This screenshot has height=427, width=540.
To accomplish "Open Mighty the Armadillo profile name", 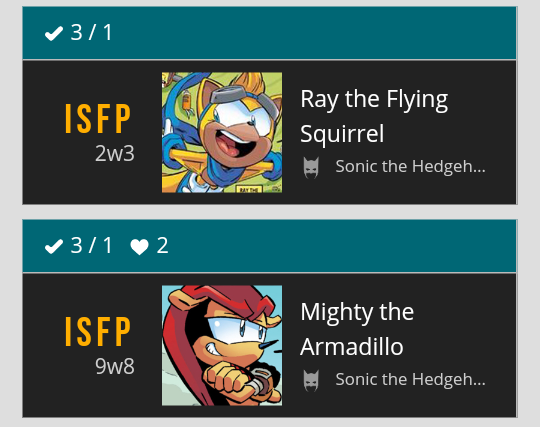I will click(357, 329).
